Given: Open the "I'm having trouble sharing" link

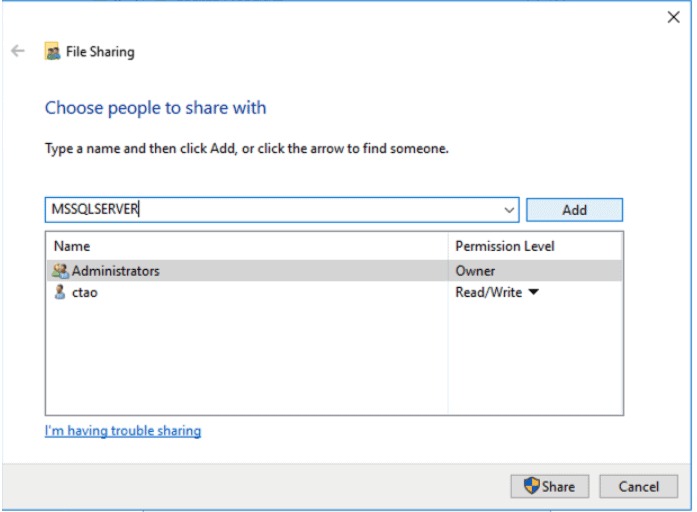Looking at the screenshot, I should [x=123, y=431].
